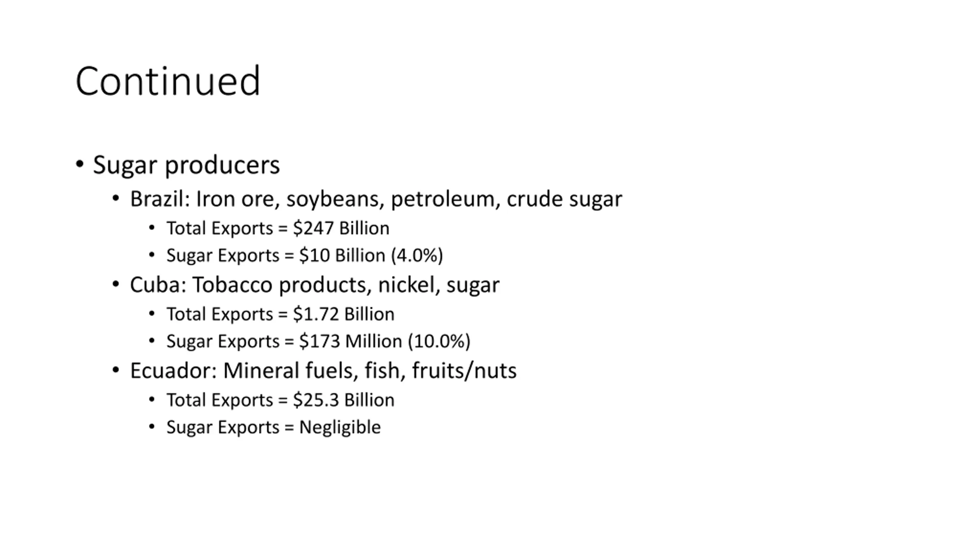Viewport: 980px width, 551px height.
Task: Click the Ecuador mineral fuels line
Action: [323, 371]
